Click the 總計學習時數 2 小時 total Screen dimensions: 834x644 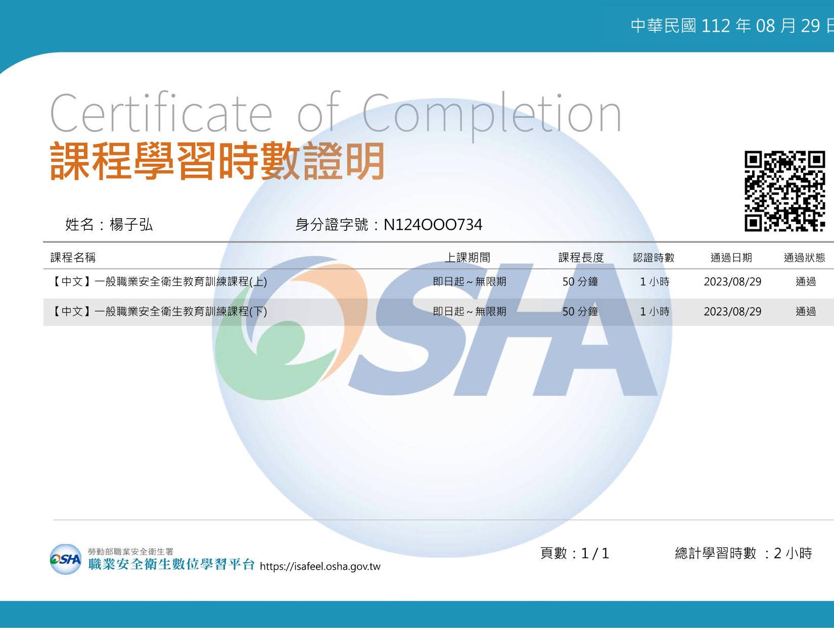coord(743,554)
